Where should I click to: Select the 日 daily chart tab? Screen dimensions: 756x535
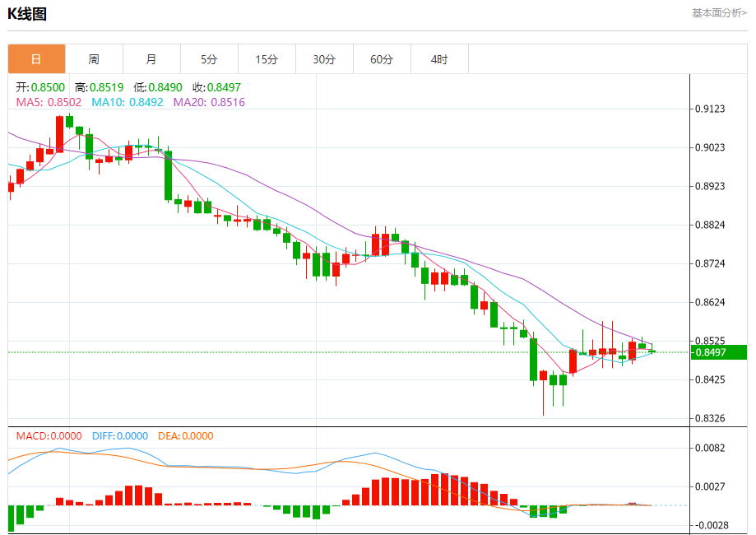37,59
